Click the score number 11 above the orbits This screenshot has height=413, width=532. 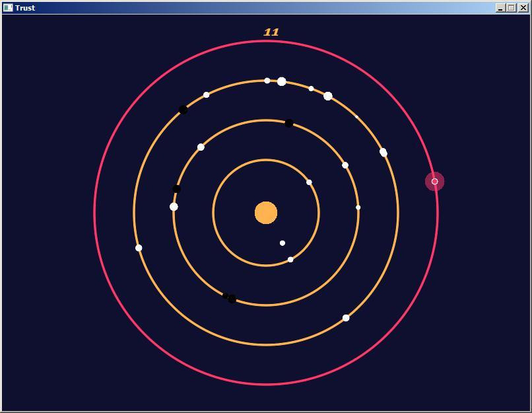pyautogui.click(x=272, y=30)
